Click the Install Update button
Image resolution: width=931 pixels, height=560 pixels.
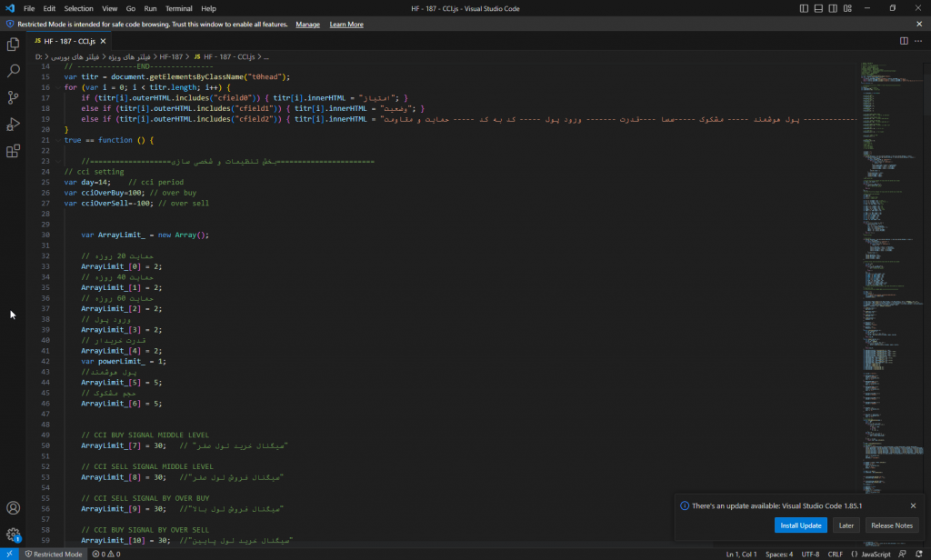pyautogui.click(x=800, y=525)
